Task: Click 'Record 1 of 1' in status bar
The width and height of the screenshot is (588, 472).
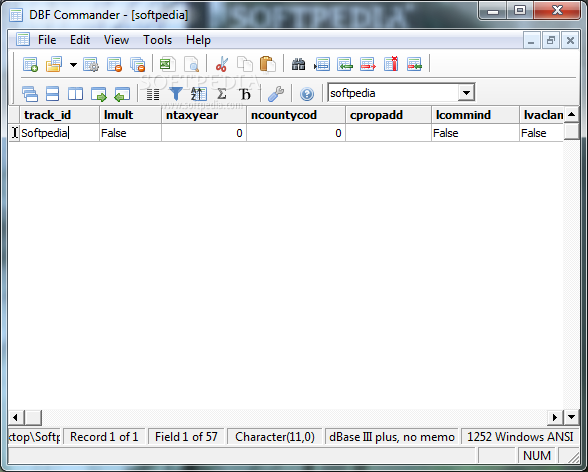Action: pos(104,437)
